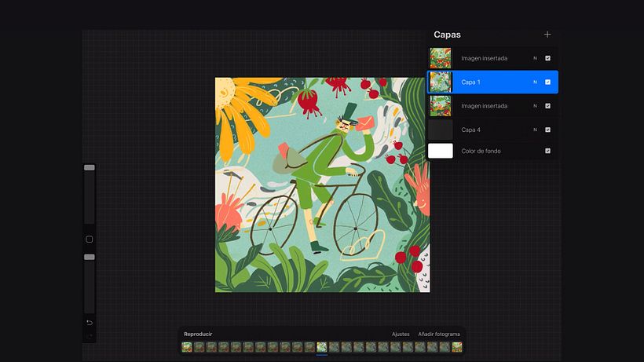Viewport: 644px width, 362px height.
Task: Open blend mode N of Capa 1
Action: 535,82
